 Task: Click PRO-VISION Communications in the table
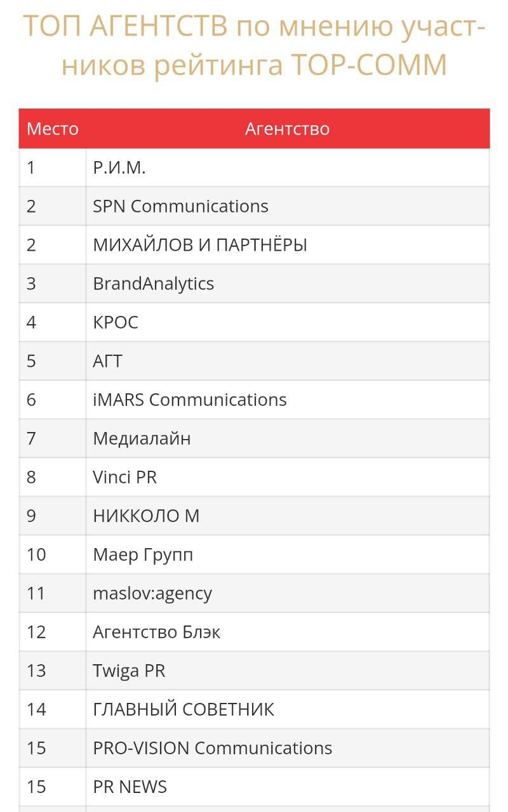click(212, 748)
